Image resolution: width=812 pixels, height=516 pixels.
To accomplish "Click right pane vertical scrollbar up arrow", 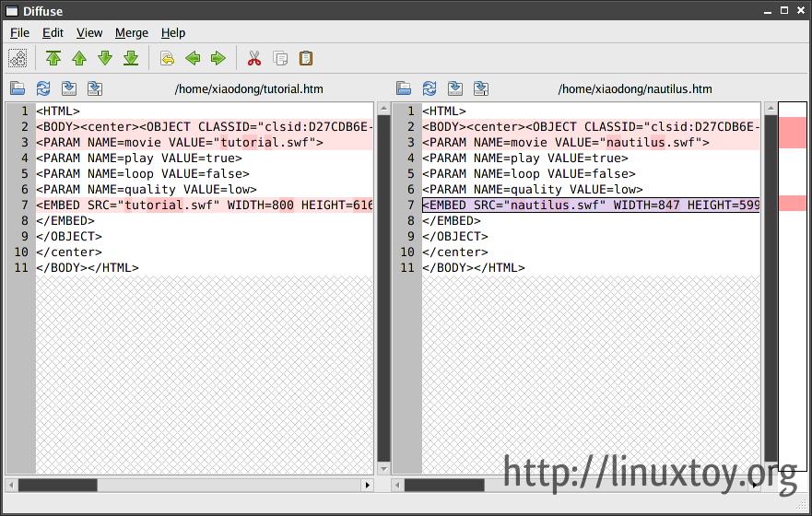I will (x=770, y=108).
